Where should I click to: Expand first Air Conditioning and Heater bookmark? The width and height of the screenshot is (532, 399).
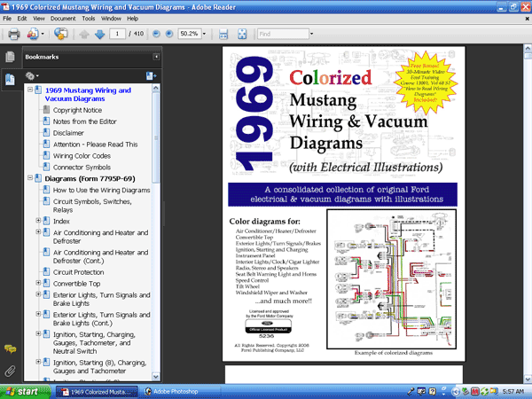point(38,231)
